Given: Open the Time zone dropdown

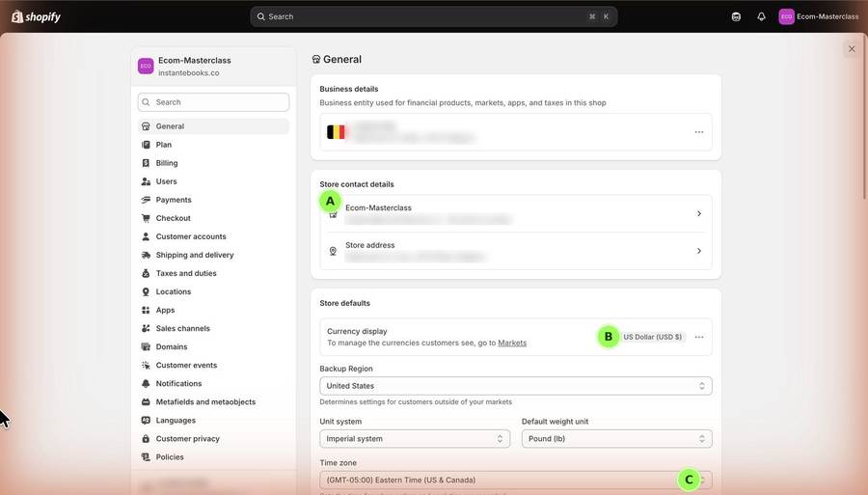Looking at the screenshot, I should pos(515,481).
